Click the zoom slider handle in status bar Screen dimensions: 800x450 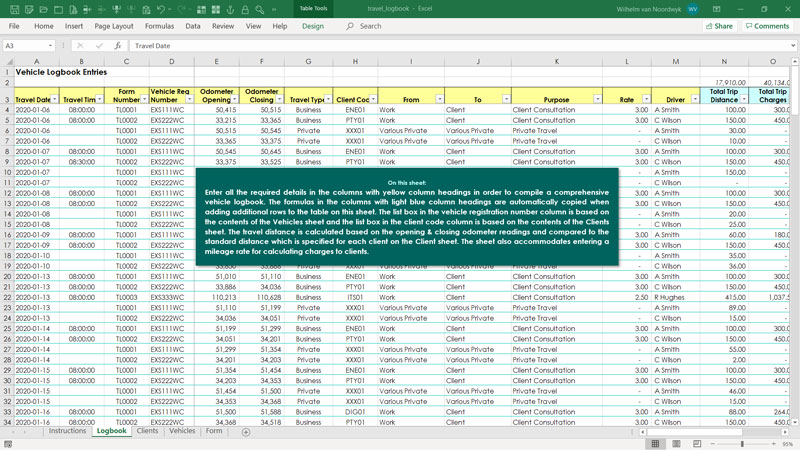[x=742, y=444]
